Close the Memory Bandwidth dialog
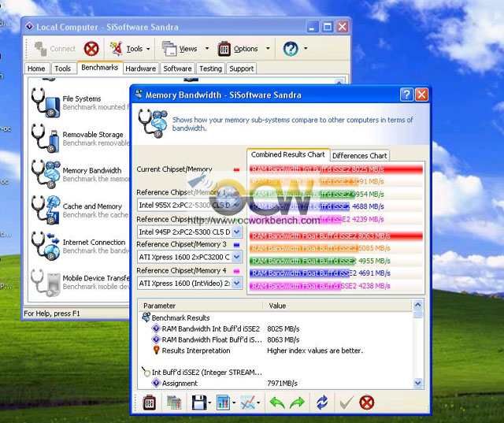The width and height of the screenshot is (504, 423). coord(421,95)
